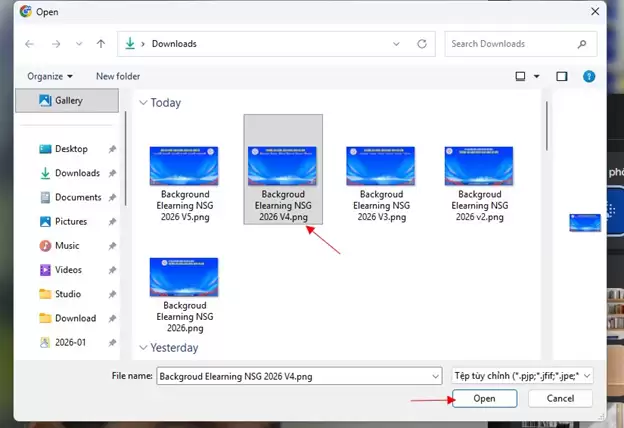Open Downloads in the sidebar
Image resolution: width=624 pixels, height=428 pixels.
click(x=77, y=173)
